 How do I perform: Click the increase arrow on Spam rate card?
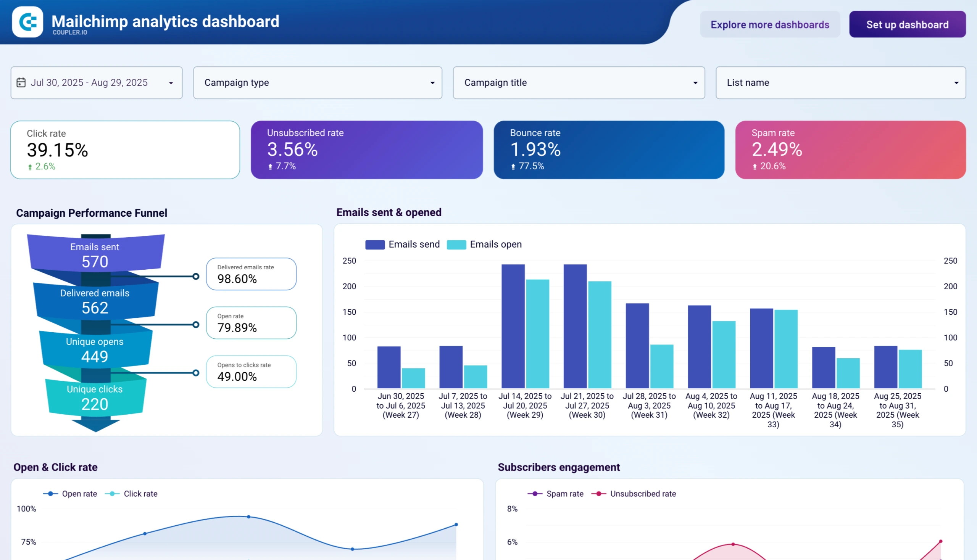click(x=754, y=167)
